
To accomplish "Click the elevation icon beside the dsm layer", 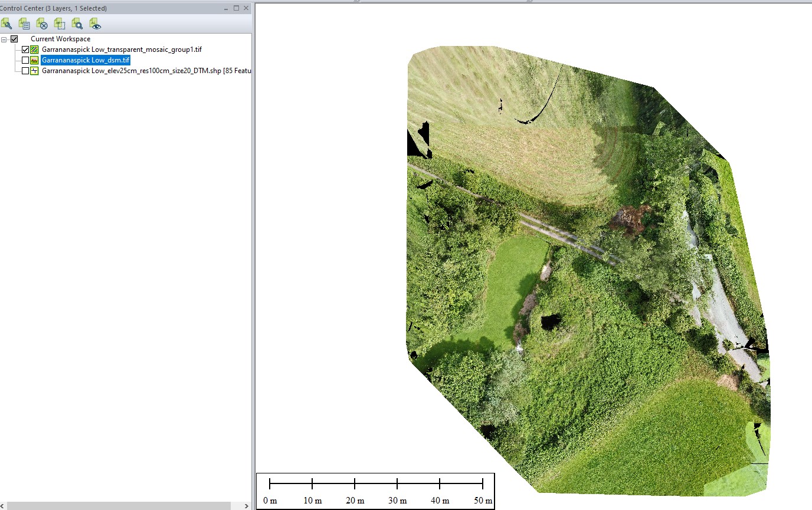I will pos(35,60).
